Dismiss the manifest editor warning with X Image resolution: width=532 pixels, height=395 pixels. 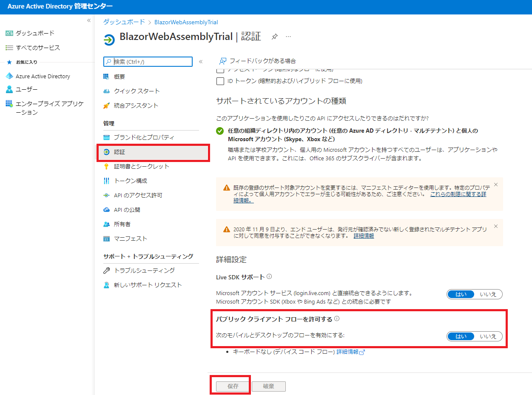click(x=495, y=185)
